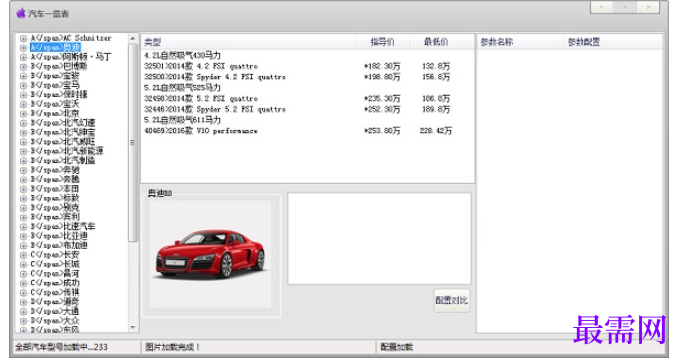Select 宝沃 in the brand tree
The height and width of the screenshot is (361, 685).
pos(55,104)
